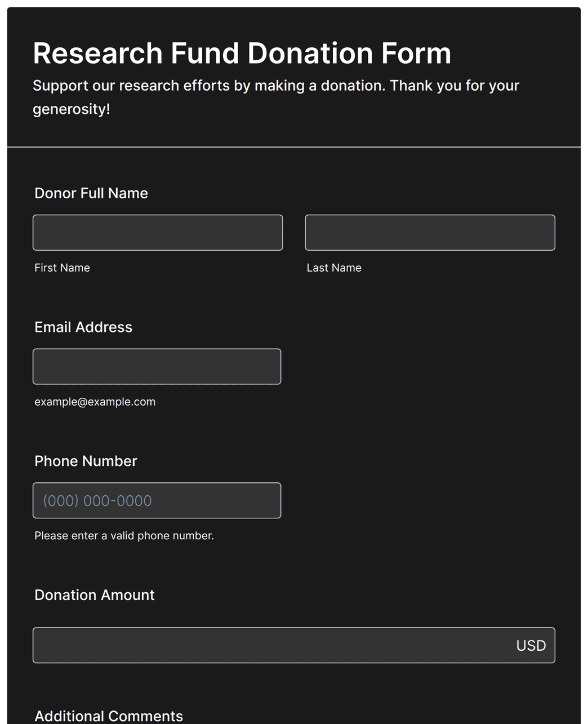Viewport: 588px width, 724px height.
Task: Click the First Name input field
Action: (x=158, y=233)
